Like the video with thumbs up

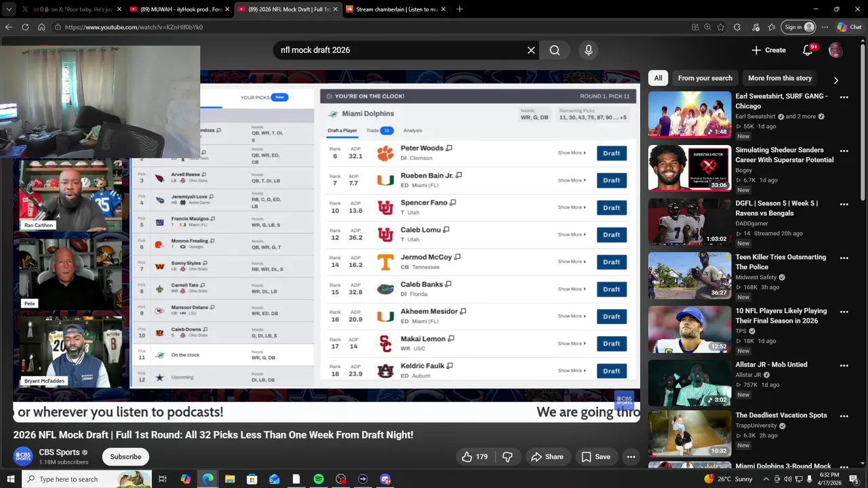475,457
